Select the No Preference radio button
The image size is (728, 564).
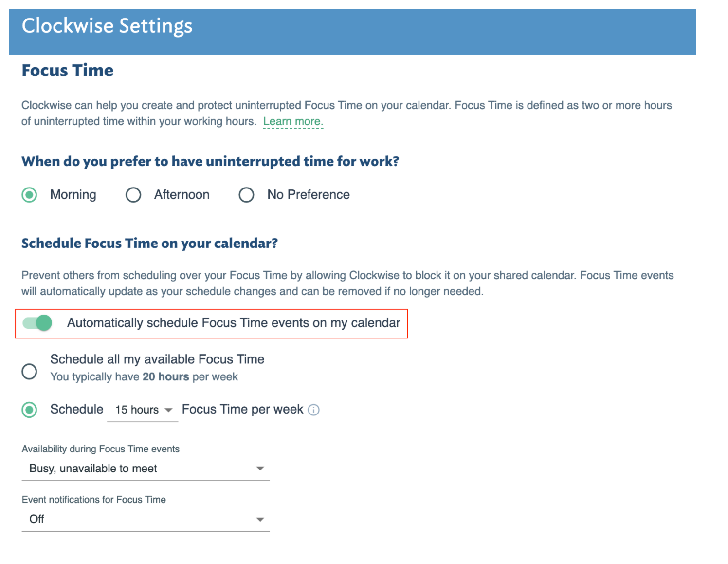246,195
